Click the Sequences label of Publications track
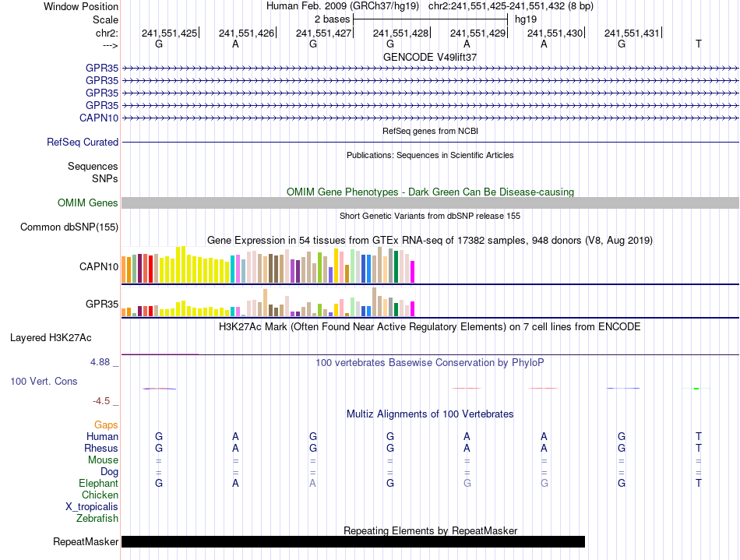The image size is (740, 560). click(93, 167)
